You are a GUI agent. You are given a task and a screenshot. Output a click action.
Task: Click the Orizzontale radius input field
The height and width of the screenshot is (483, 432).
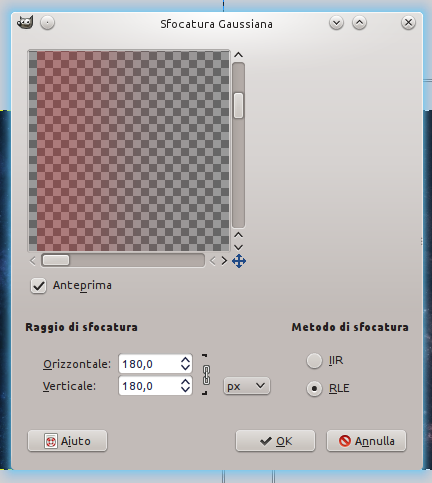tap(150, 364)
